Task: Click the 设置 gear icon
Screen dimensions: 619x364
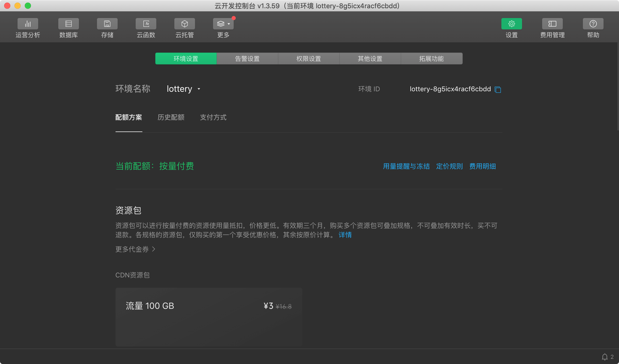Action: tap(511, 24)
